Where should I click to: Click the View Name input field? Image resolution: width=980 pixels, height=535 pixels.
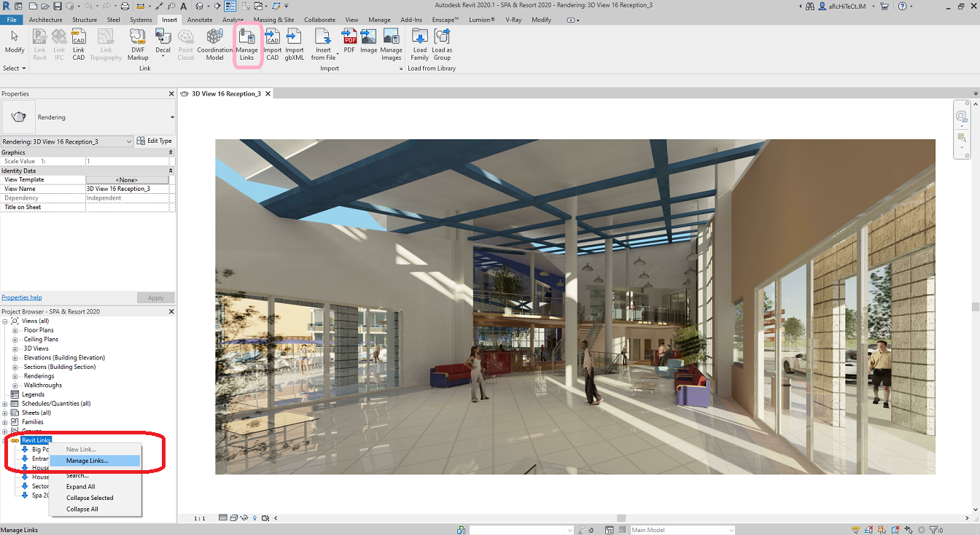127,189
